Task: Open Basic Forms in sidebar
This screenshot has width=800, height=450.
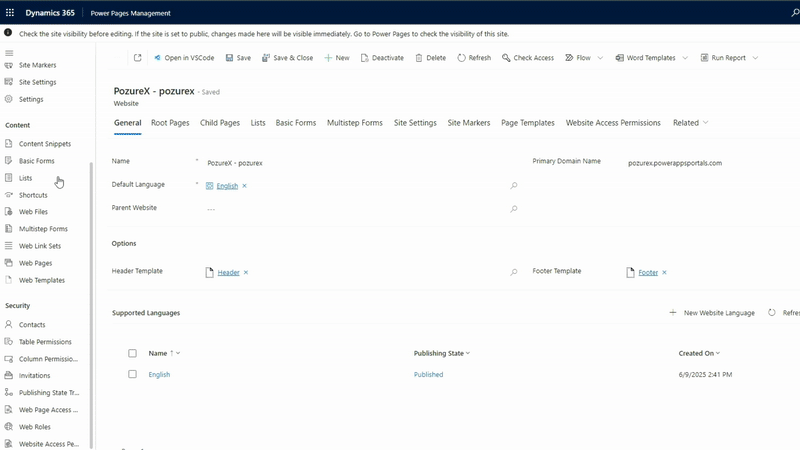Action: coord(36,161)
